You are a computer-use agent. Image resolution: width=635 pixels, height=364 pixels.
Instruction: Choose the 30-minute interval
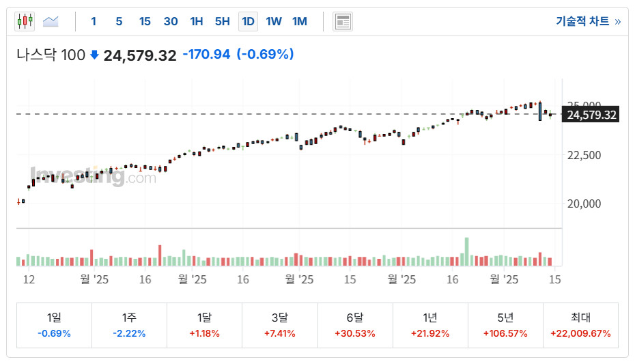pyautogui.click(x=171, y=21)
